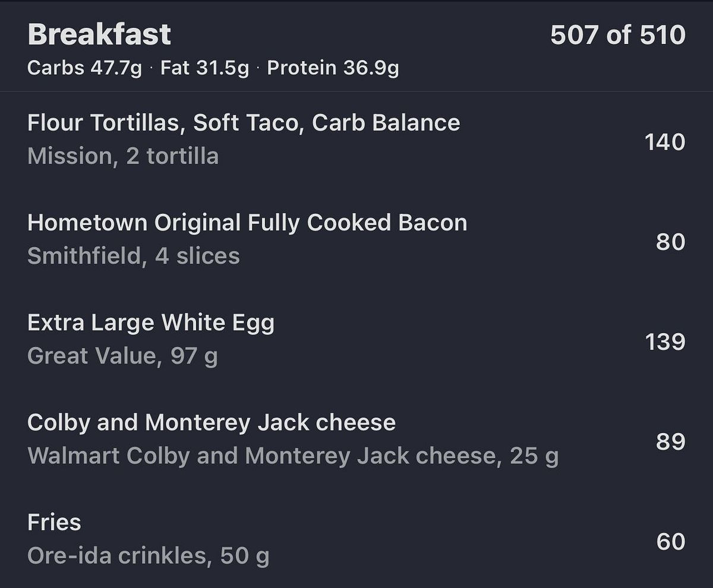This screenshot has width=713, height=588.
Task: Tap the Protein 36.9g macro label
Action: point(333,68)
